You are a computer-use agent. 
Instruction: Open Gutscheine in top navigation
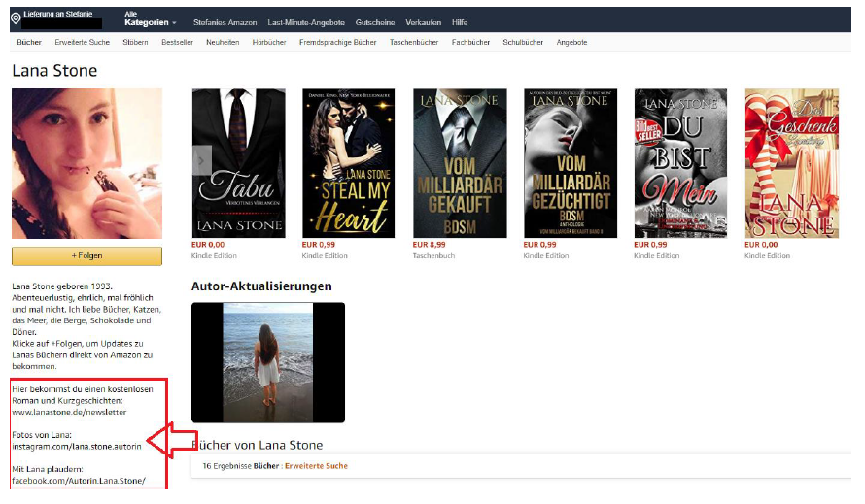click(375, 22)
